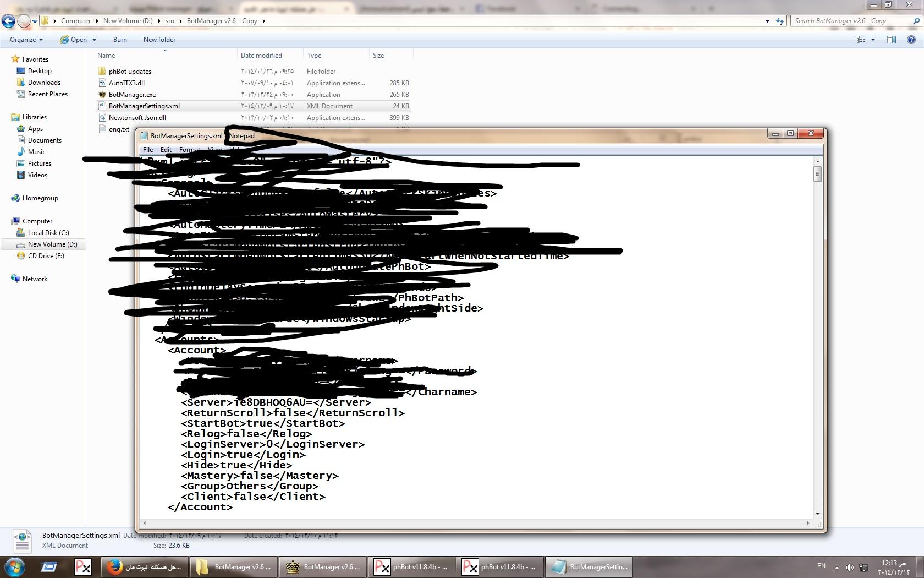Screen dimensions: 924x578
Task: Click the refresh button next to address bar
Action: [780, 21]
